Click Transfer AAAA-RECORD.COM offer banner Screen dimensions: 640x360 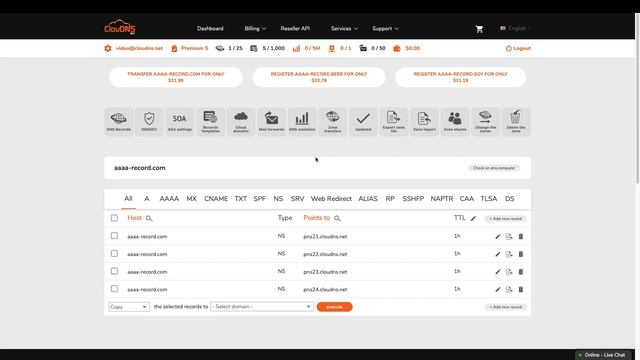[176, 77]
